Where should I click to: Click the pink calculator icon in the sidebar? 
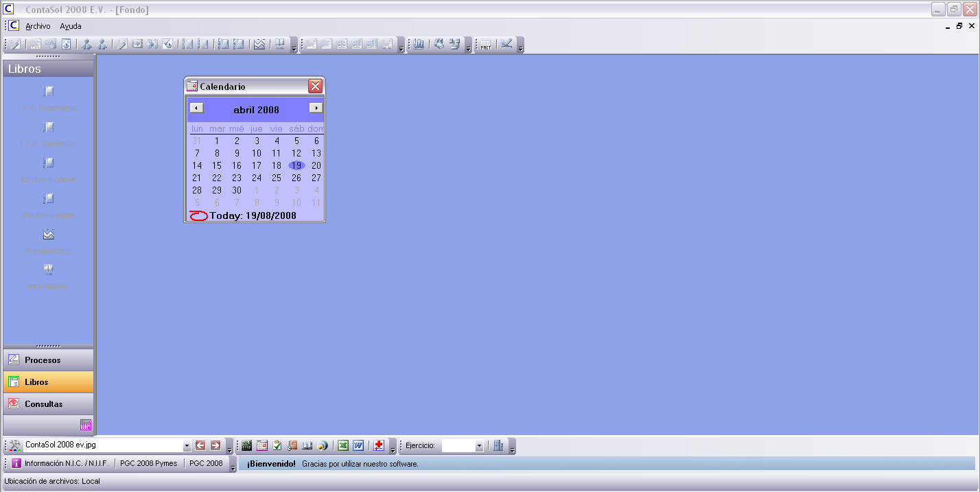pyautogui.click(x=86, y=425)
